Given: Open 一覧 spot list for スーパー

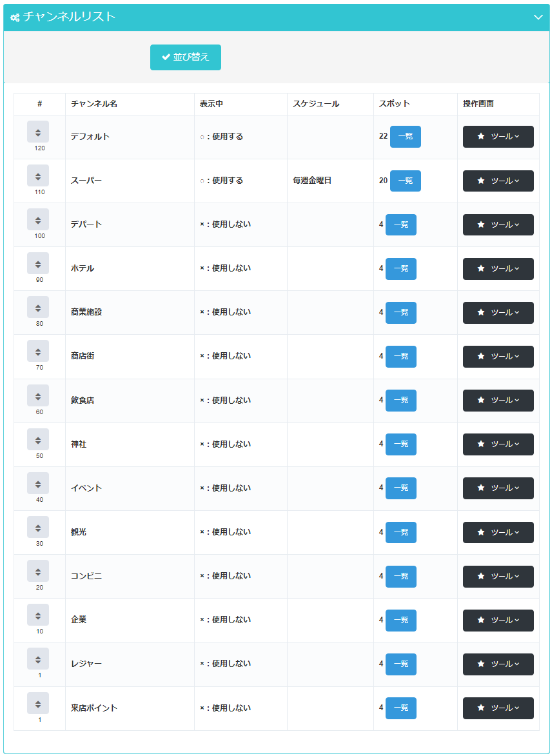Looking at the screenshot, I should (405, 181).
